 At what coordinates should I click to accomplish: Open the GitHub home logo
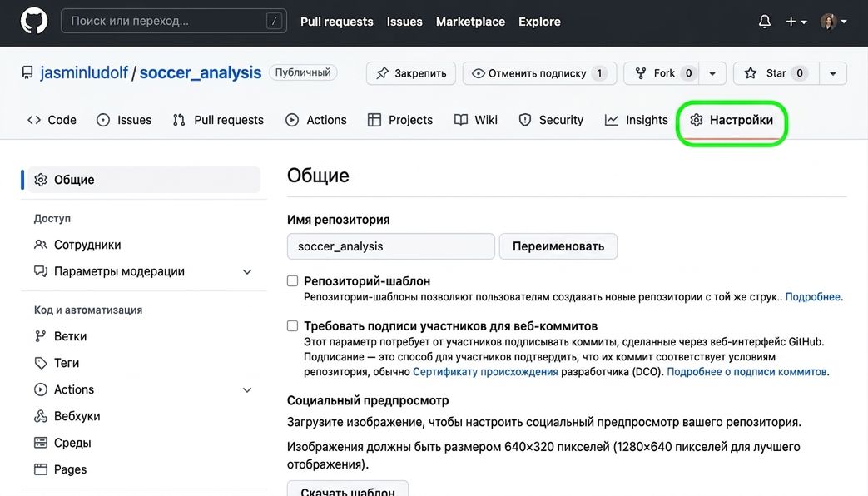pos(34,22)
